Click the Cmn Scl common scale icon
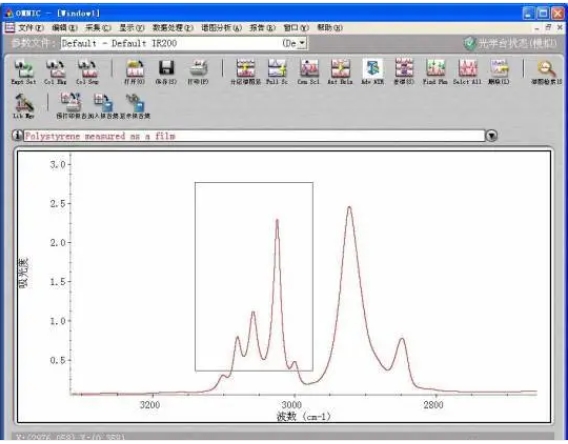568x444 pixels. point(309,71)
